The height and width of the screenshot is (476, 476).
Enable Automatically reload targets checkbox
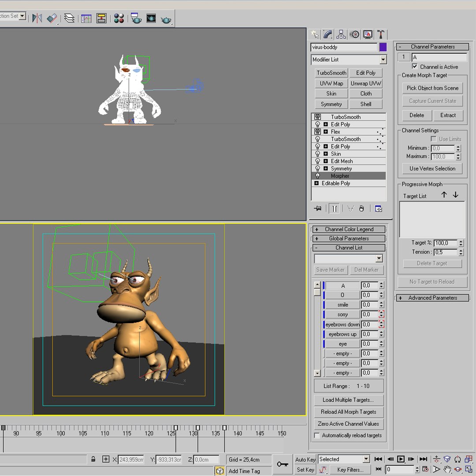(317, 435)
